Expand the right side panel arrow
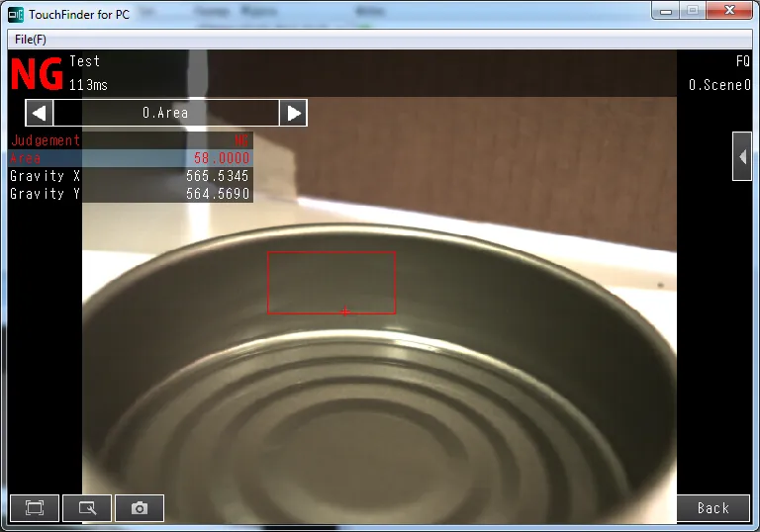This screenshot has width=760, height=532. pyautogui.click(x=741, y=156)
